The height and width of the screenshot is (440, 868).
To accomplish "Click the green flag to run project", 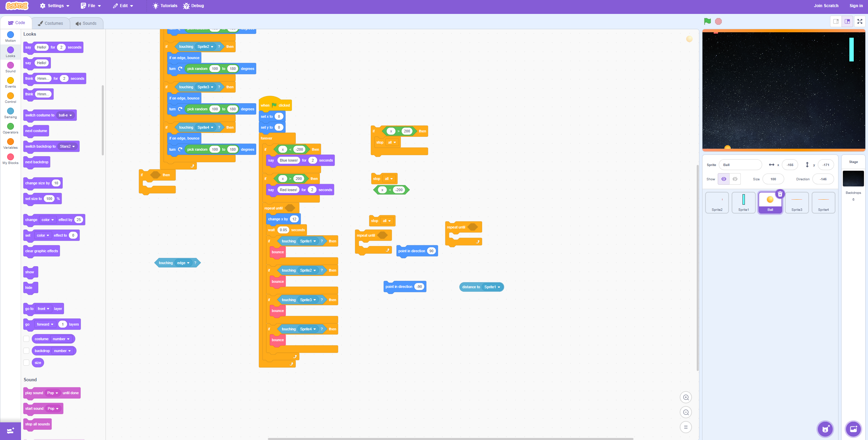I will click(x=707, y=21).
